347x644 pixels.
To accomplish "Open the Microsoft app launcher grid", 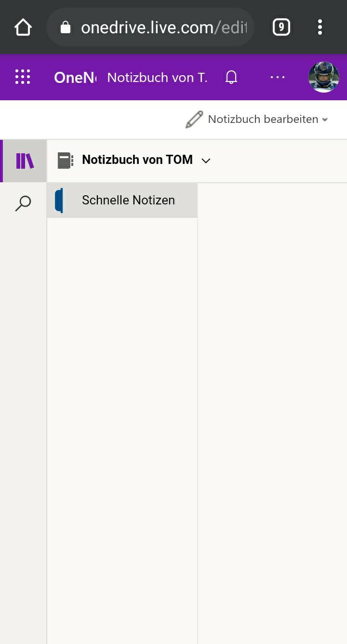I will pos(23,77).
